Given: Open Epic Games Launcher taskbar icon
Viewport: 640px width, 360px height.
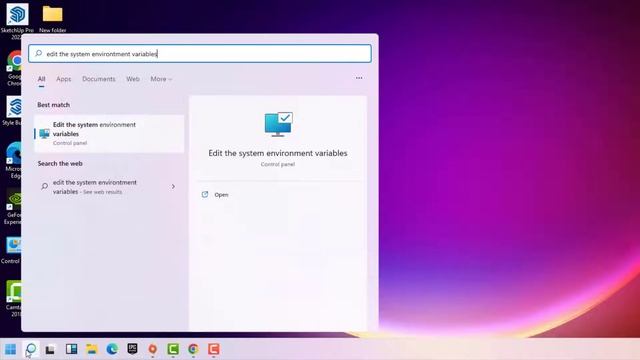Looking at the screenshot, I should pos(132,349).
